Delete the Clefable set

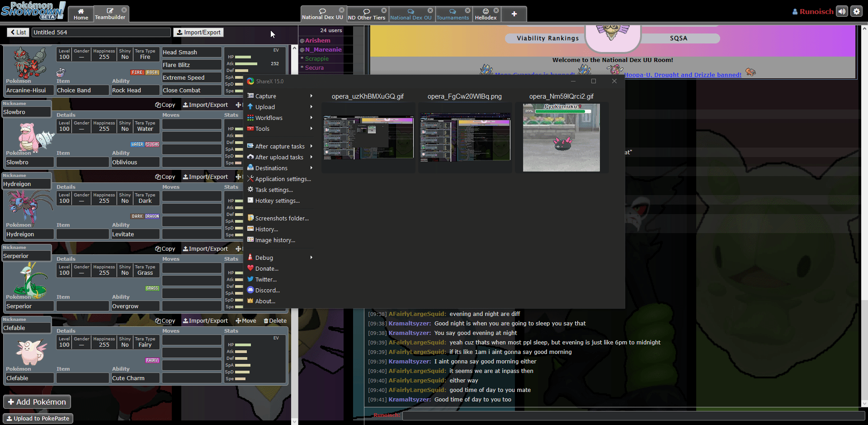[x=275, y=320]
